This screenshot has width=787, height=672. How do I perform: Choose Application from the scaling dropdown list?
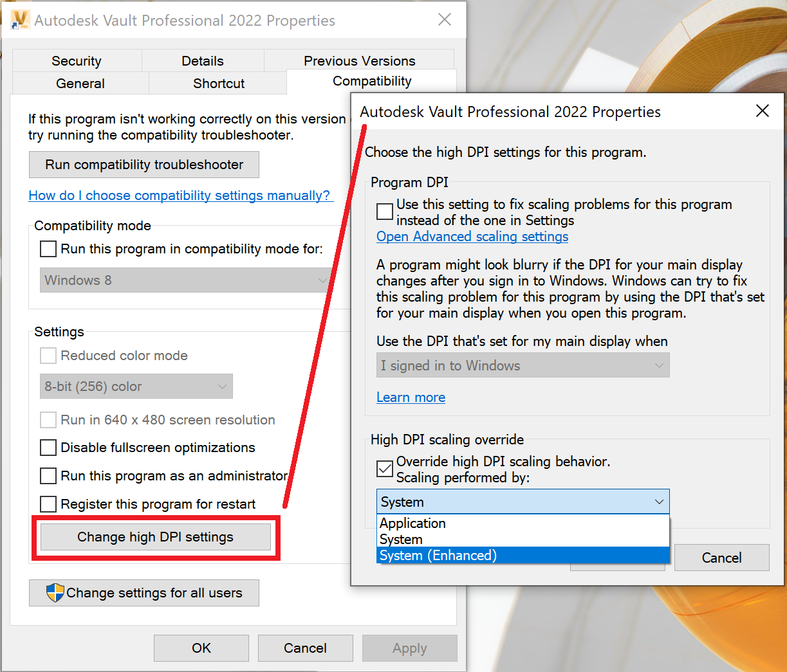pos(412,523)
